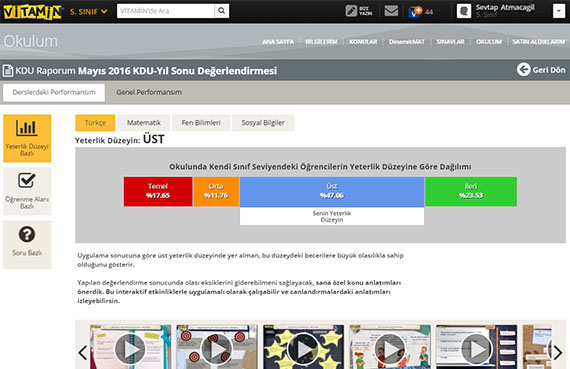Viewport: 570px width, 369px height.
Task: Play the third video with yellow stars
Action: pos(303,348)
